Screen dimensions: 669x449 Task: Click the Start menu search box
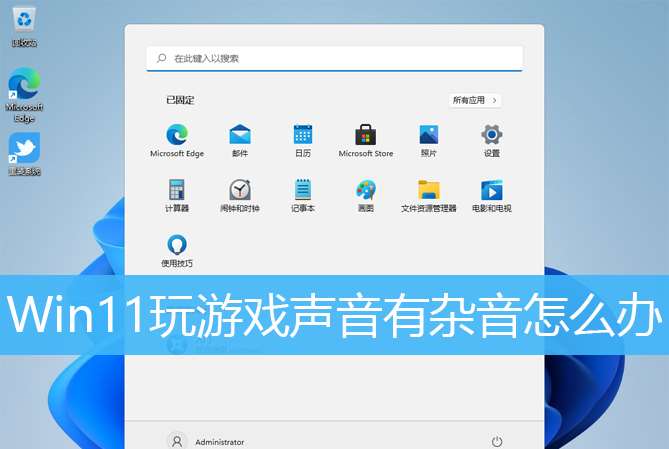tap(334, 58)
